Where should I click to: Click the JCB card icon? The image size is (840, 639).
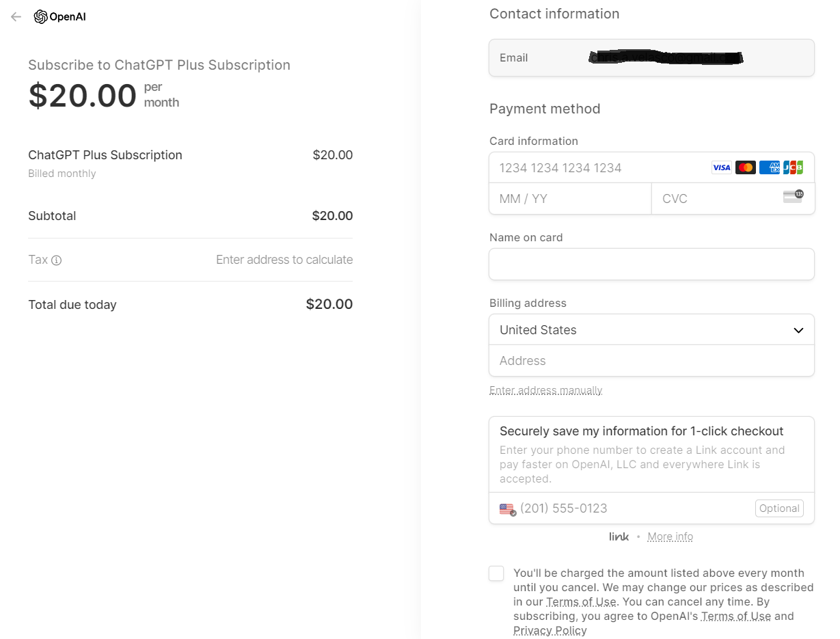pos(794,167)
